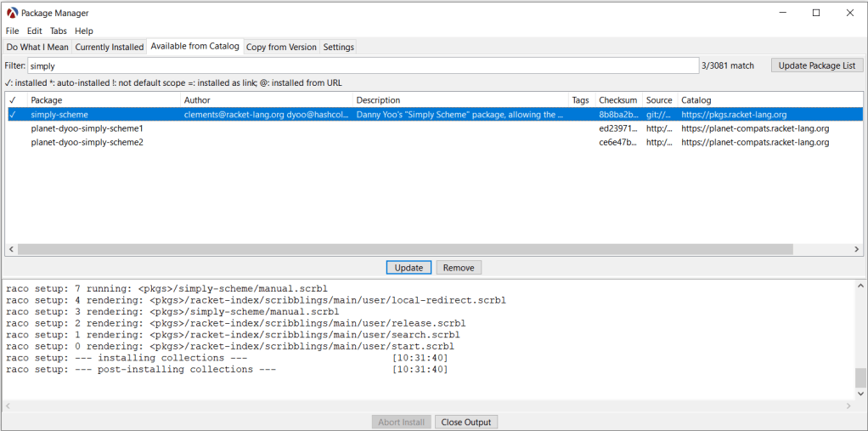The width and height of the screenshot is (868, 431).
Task: Open the Settings tab
Action: (338, 47)
